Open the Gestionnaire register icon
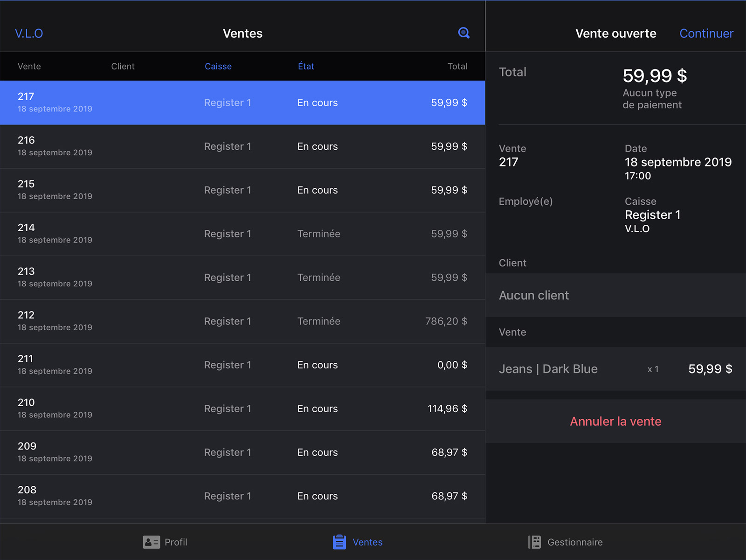This screenshot has width=746, height=560. pyautogui.click(x=534, y=542)
